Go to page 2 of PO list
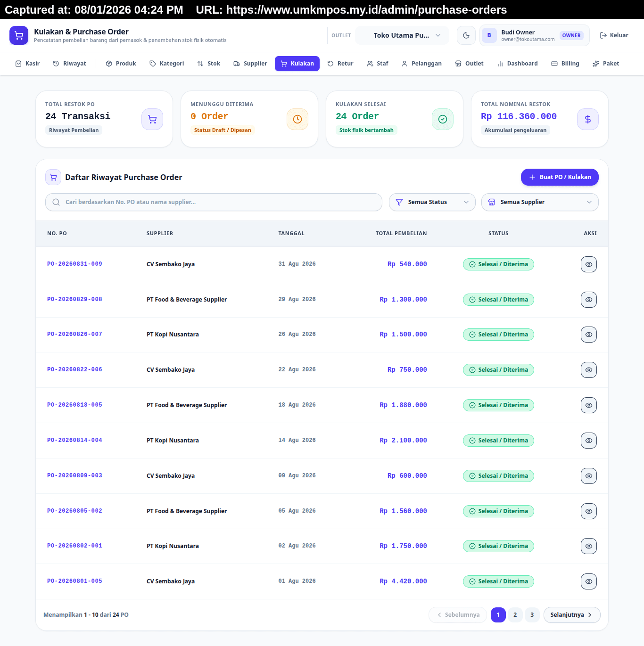Image resolution: width=644 pixels, height=646 pixels. click(x=515, y=615)
